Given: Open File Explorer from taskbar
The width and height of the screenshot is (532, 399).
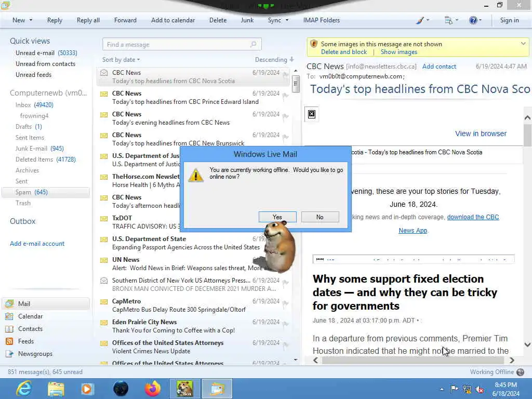Looking at the screenshot, I should (x=56, y=389).
